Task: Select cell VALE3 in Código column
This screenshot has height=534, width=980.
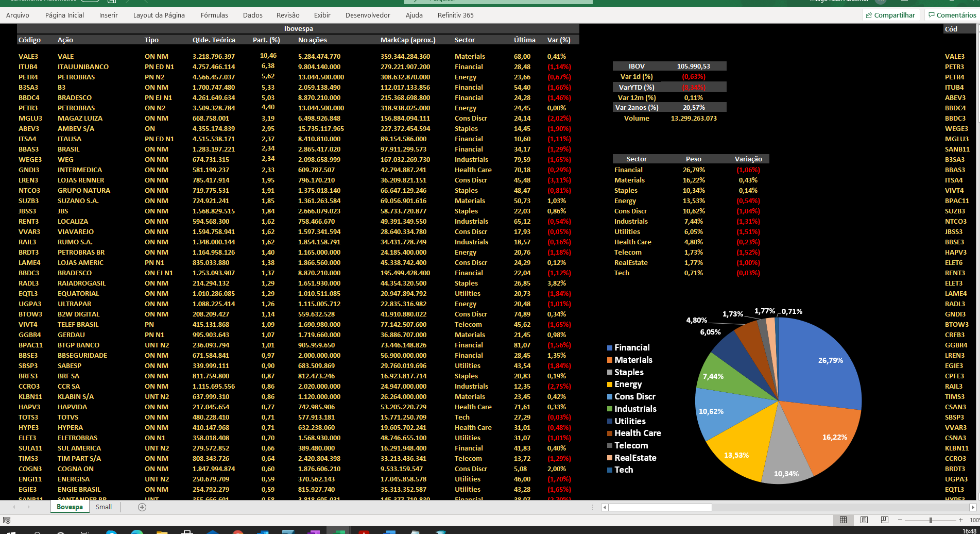Action: (x=28, y=56)
